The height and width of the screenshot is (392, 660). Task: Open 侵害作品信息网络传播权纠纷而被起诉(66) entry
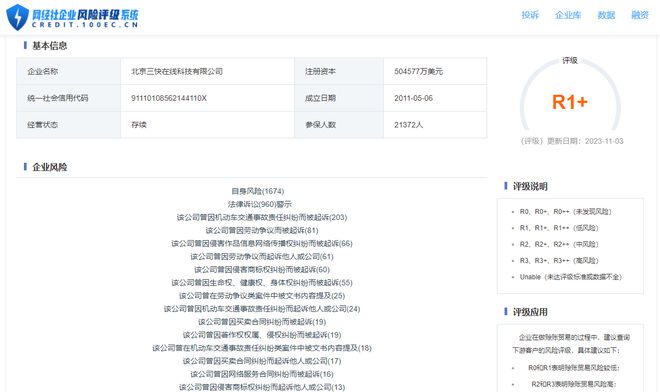[262, 243]
